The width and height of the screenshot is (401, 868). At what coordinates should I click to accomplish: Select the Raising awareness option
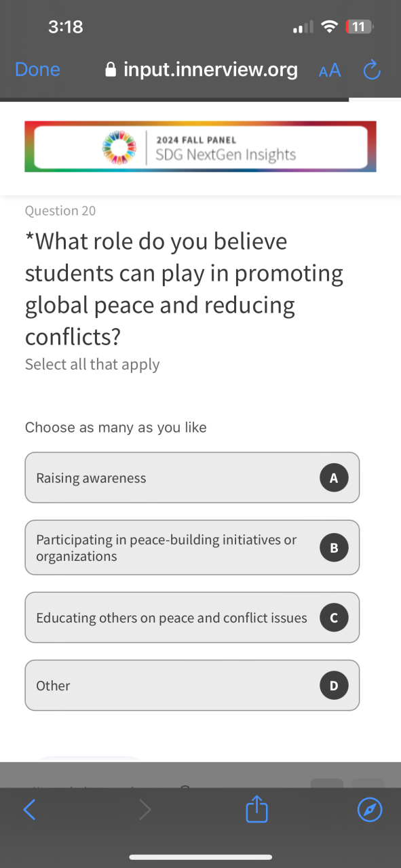click(x=192, y=478)
